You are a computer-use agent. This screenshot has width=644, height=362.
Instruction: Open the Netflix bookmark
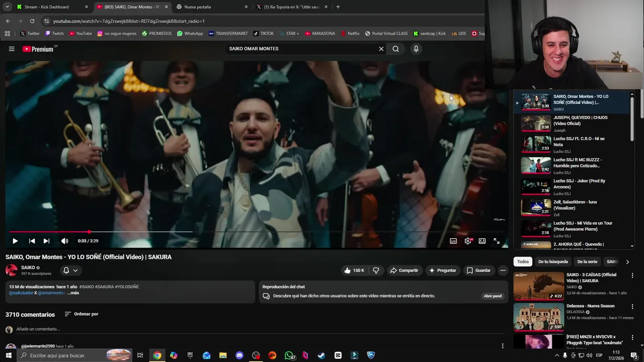350,34
